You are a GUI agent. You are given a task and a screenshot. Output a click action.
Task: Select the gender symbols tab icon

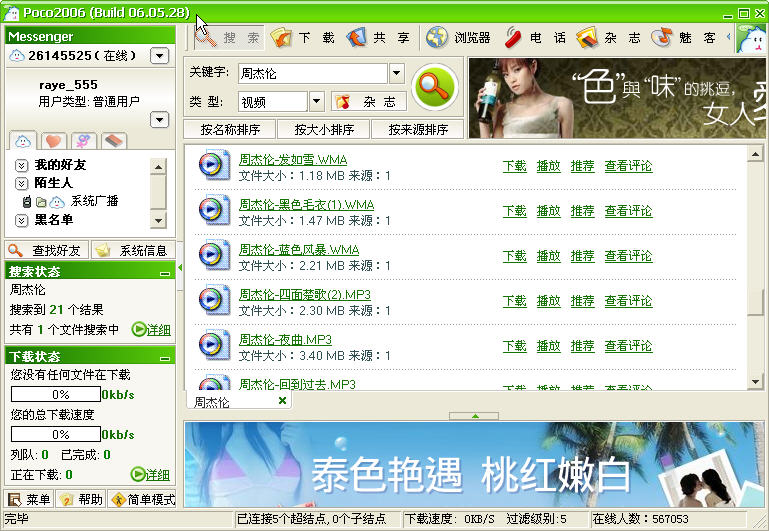coord(83,141)
